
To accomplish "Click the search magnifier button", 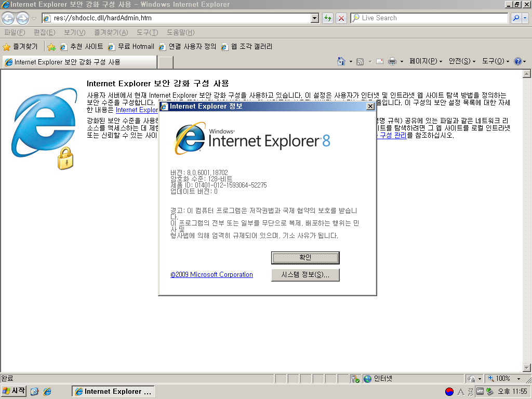I will pyautogui.click(x=516, y=18).
